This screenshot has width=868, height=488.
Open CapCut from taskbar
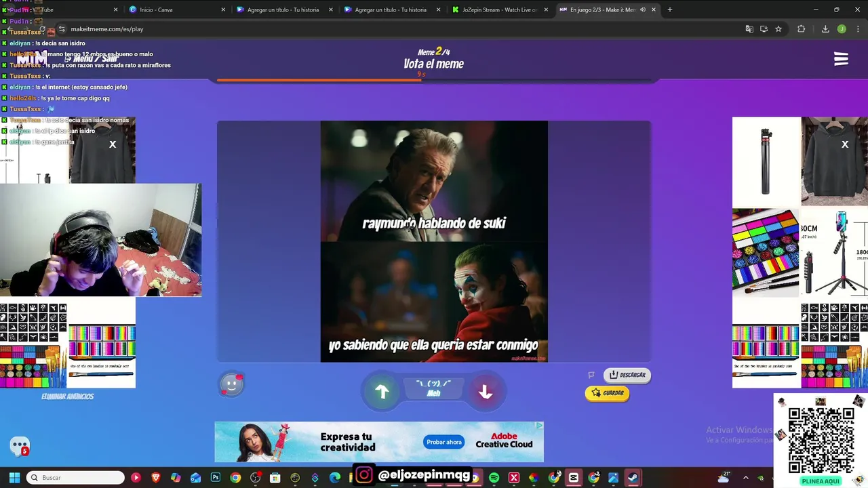pyautogui.click(x=574, y=478)
